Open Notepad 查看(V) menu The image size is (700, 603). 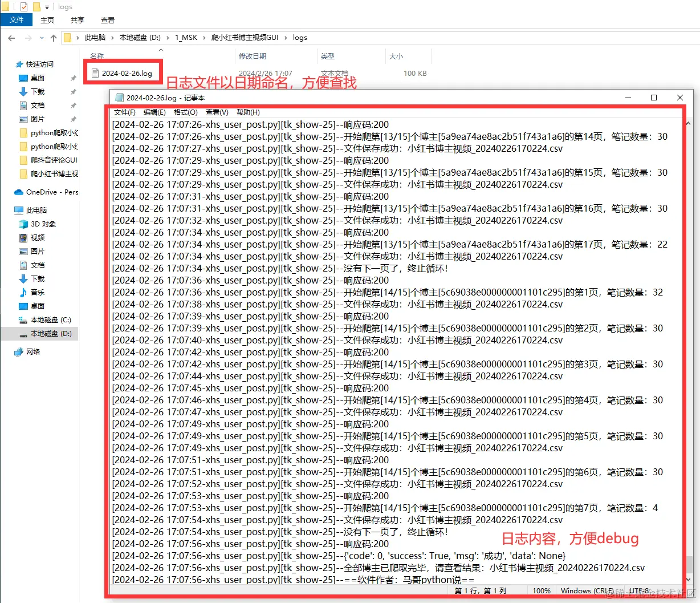[x=217, y=112]
